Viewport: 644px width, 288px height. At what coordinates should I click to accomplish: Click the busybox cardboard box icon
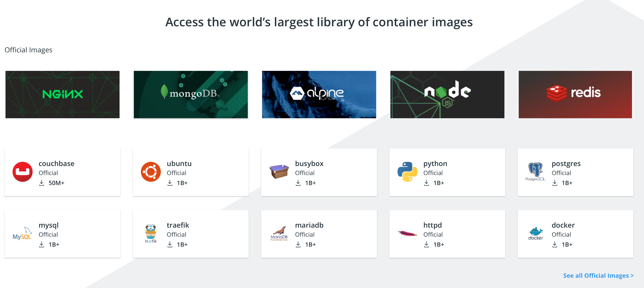coord(279,172)
